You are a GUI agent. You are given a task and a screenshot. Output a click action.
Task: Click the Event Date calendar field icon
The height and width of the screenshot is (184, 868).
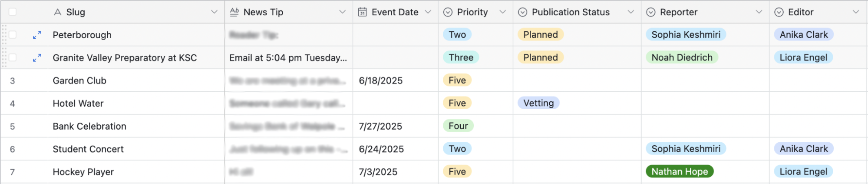[x=362, y=12]
